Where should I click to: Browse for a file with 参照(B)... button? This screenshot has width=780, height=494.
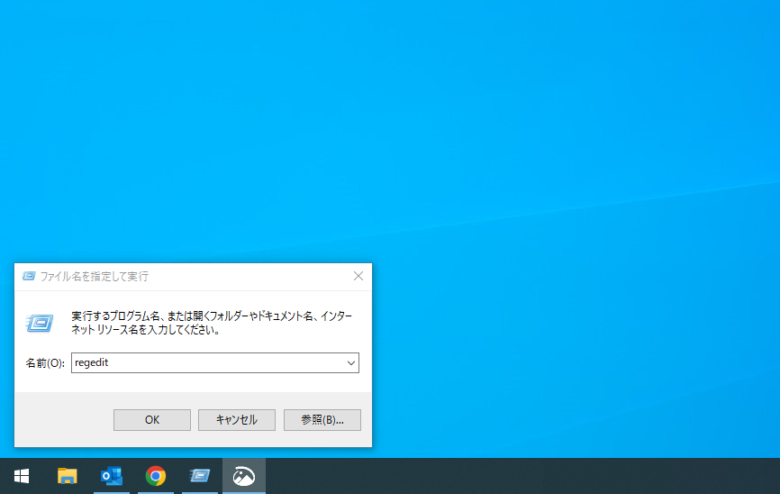[x=322, y=420]
